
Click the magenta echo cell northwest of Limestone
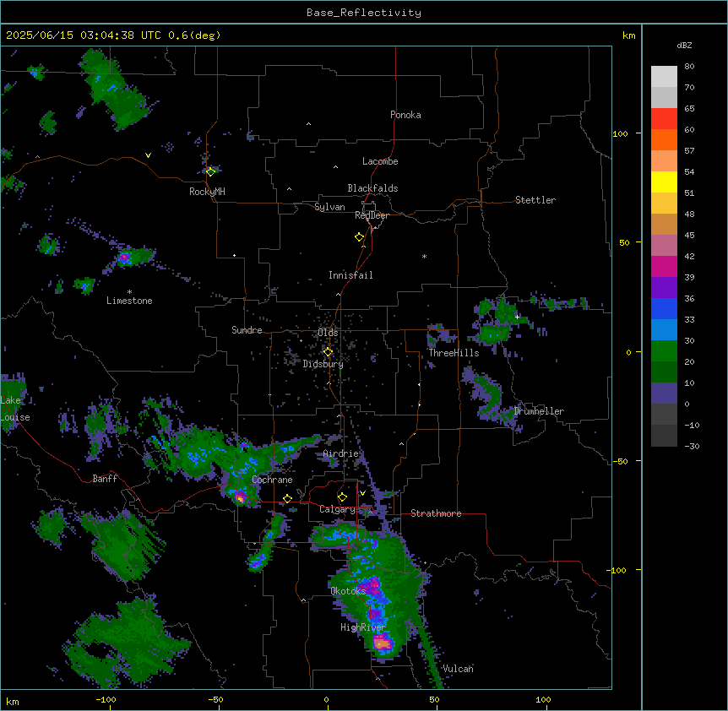click(x=124, y=257)
